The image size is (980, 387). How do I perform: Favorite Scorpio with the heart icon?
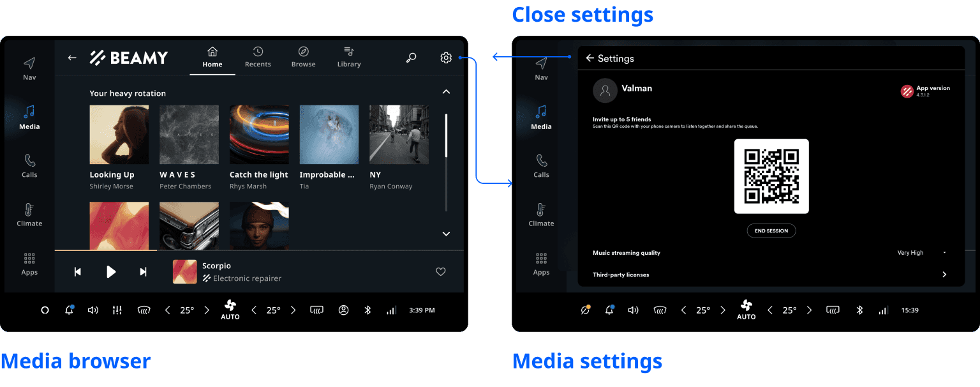(x=440, y=272)
